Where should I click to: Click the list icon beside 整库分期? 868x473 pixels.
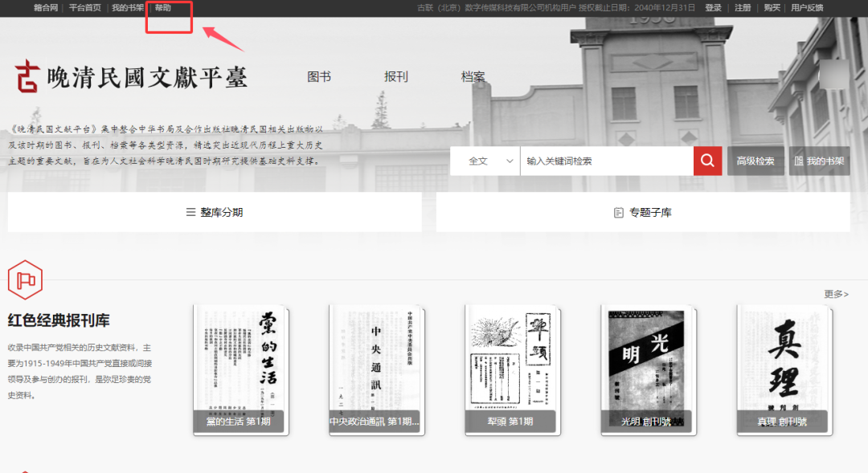[x=190, y=213]
